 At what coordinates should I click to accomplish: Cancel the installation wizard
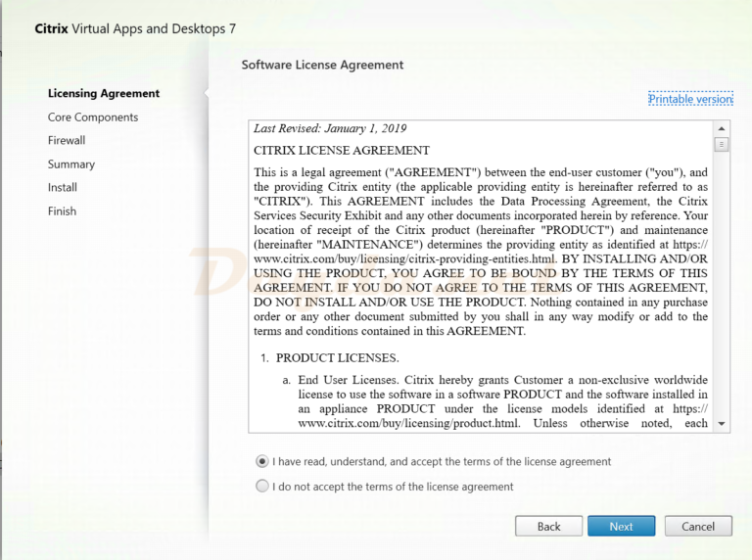pos(698,526)
